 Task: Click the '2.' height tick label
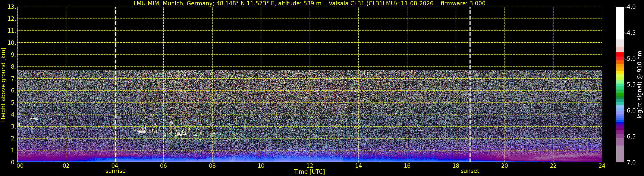13,139
